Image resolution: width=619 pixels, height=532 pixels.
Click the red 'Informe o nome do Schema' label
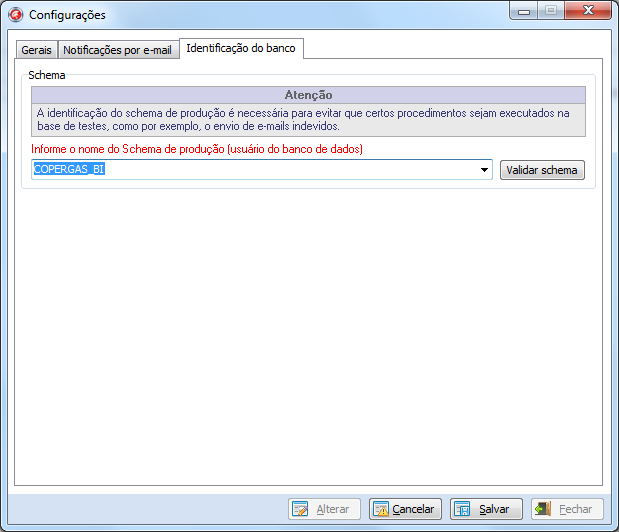tap(197, 149)
